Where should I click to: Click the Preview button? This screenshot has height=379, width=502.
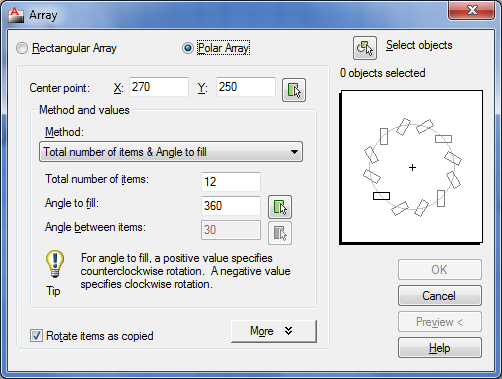click(x=440, y=322)
